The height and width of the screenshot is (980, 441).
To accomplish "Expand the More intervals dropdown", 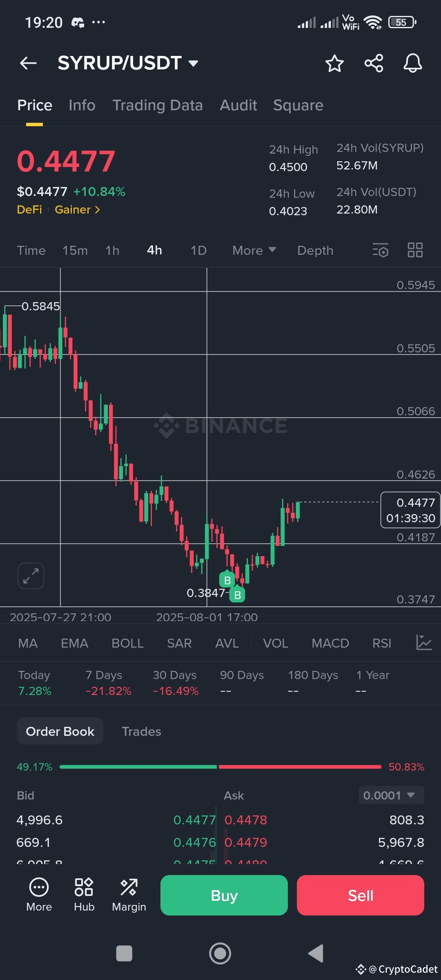I will (x=254, y=250).
